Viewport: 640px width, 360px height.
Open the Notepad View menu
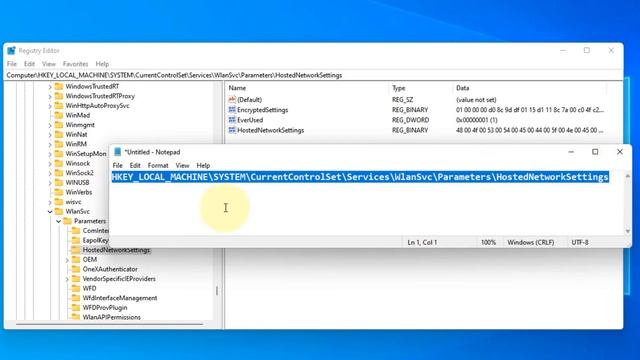[182, 165]
